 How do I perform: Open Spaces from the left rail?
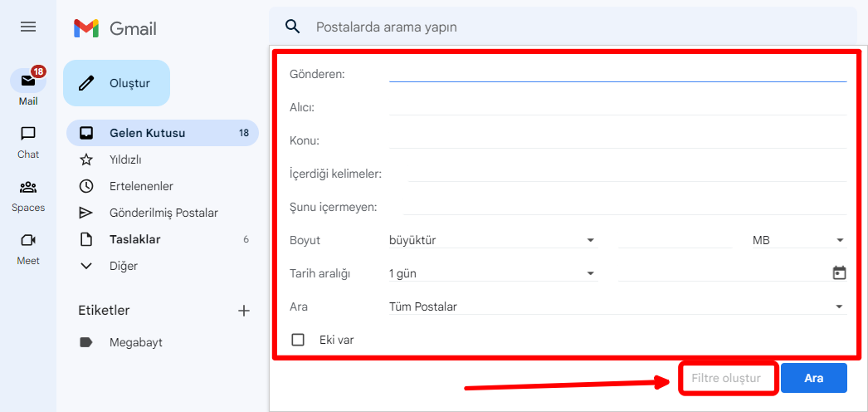pos(28,187)
